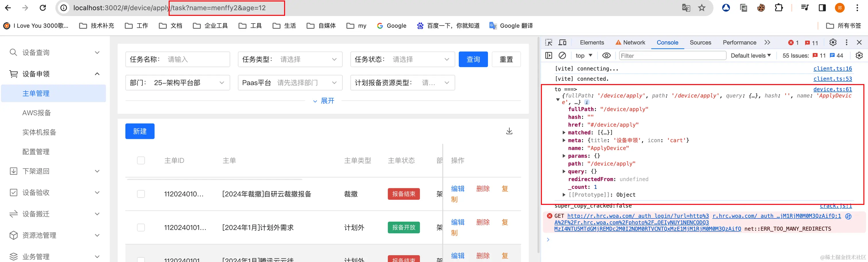The width and height of the screenshot is (868, 262).
Task: Click the 设备验收 check icon in sidebar
Action: 13,193
